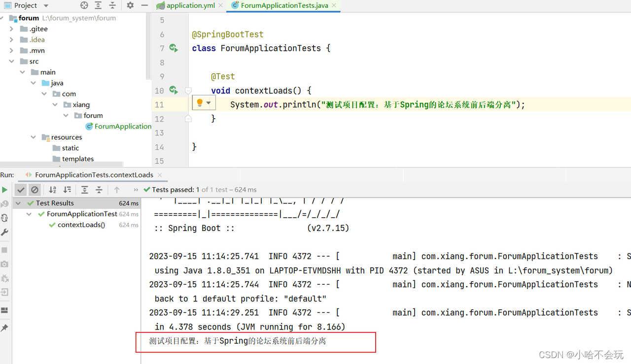Screen dimensions: 631x364
Task: Collapse the ForumApplicationTest node in results
Action: point(29,214)
